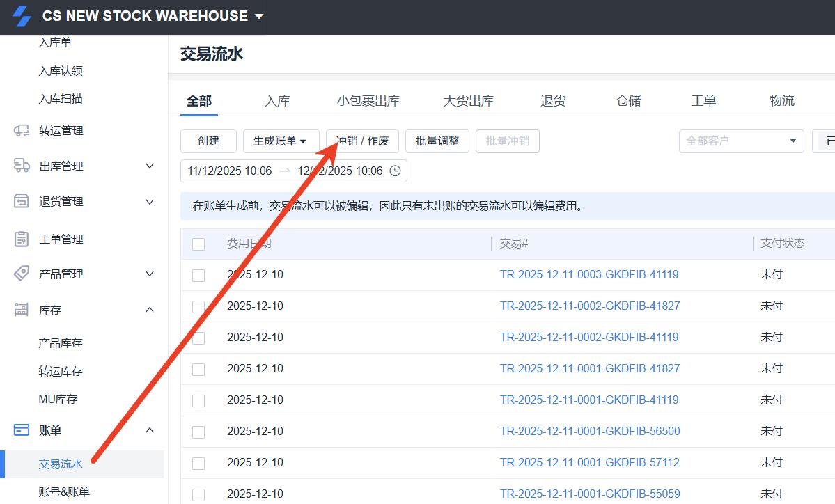Open transaction link TR-2025-12-11-0002-GKDFIB-41827
Viewport: 835px width, 504px height.
click(589, 306)
